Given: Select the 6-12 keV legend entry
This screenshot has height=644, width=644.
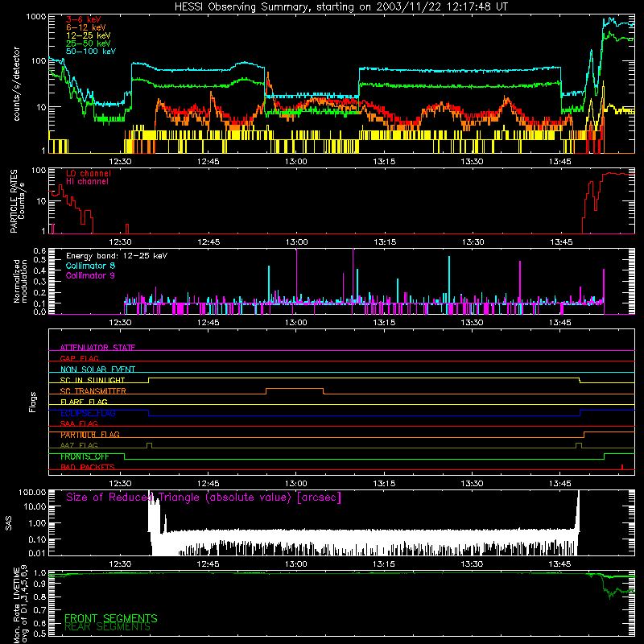Looking at the screenshot, I should [x=85, y=27].
